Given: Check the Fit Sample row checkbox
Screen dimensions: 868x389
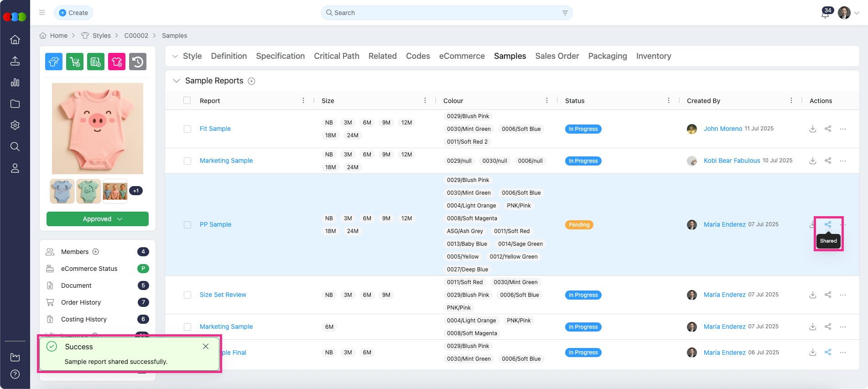Looking at the screenshot, I should click(x=187, y=129).
